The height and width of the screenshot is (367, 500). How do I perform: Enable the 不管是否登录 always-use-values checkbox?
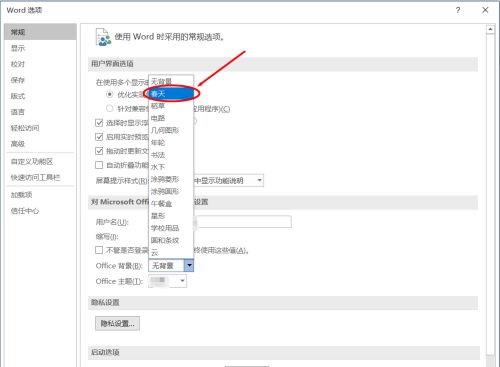pos(99,250)
